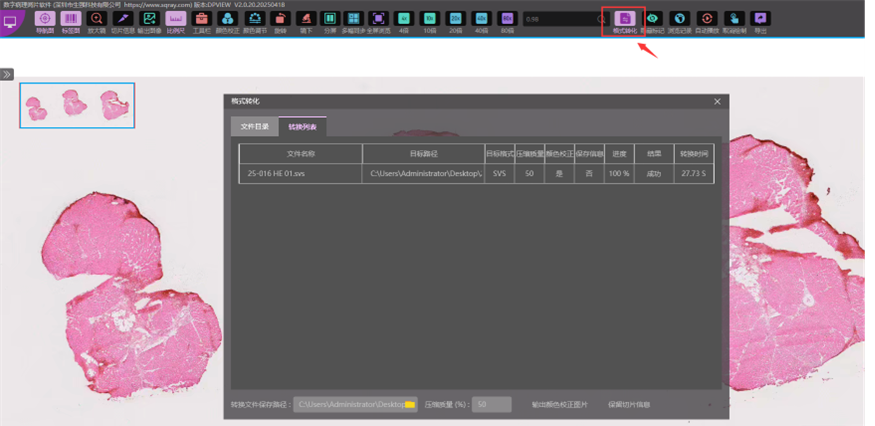Screen dimensions: 875x426
Task: Click the 格式转化 format conversion icon
Action: tap(624, 18)
